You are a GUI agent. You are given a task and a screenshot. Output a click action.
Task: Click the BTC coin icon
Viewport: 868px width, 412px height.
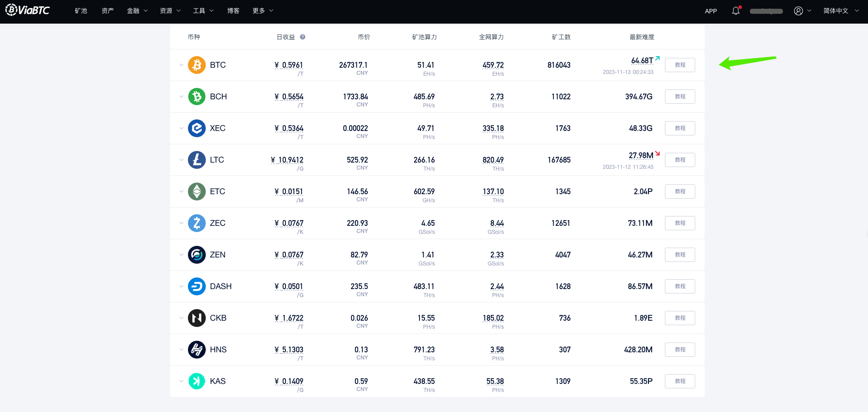coord(196,65)
